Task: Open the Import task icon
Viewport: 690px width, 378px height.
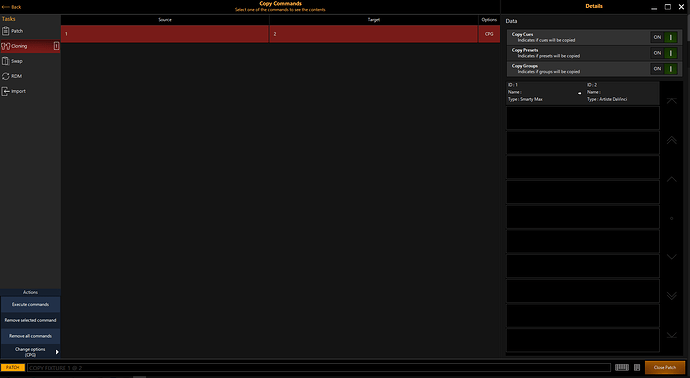Action: (x=6, y=91)
